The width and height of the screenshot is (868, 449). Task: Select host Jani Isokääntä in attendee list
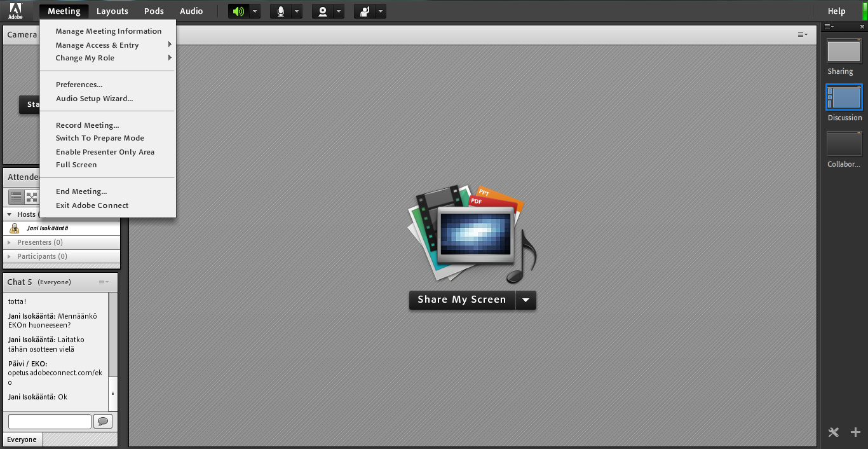(x=62, y=228)
